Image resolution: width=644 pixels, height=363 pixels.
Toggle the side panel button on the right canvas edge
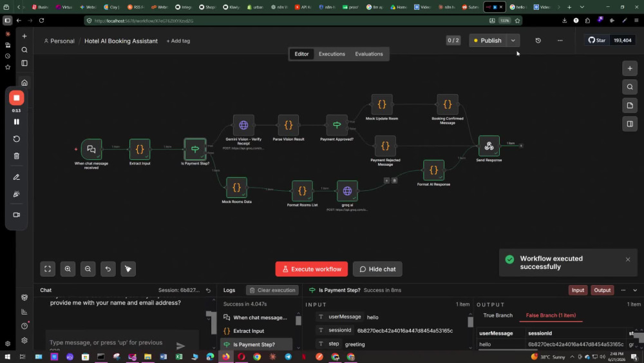(630, 124)
